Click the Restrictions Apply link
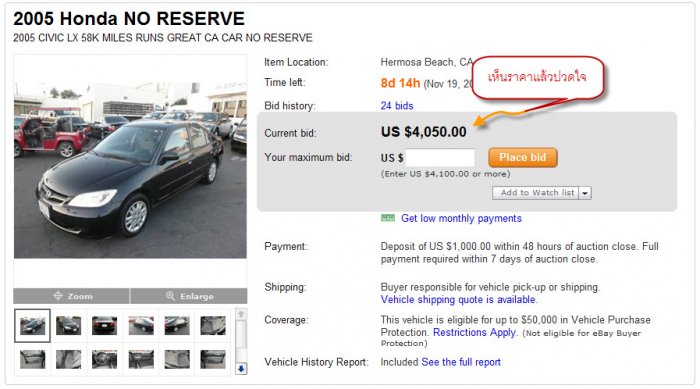The image size is (700, 389). [475, 333]
